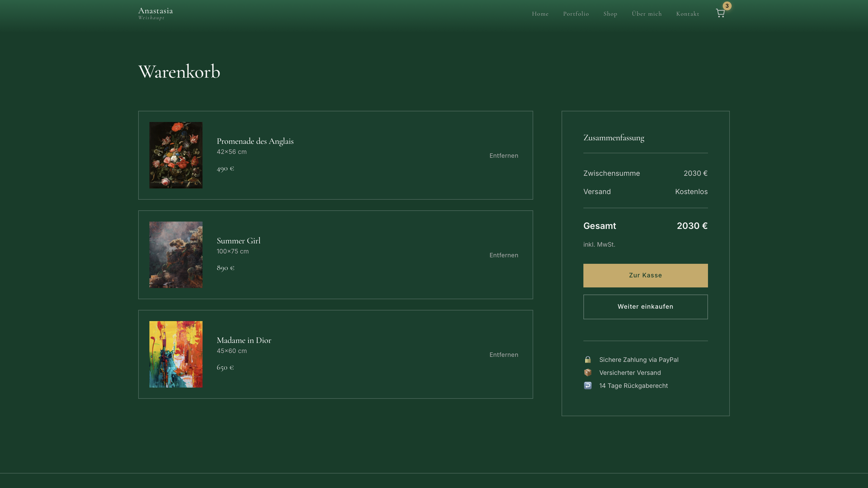Click the return arrow icon for Rückgaberecht
Viewport: 868px width, 488px height.
(587, 385)
